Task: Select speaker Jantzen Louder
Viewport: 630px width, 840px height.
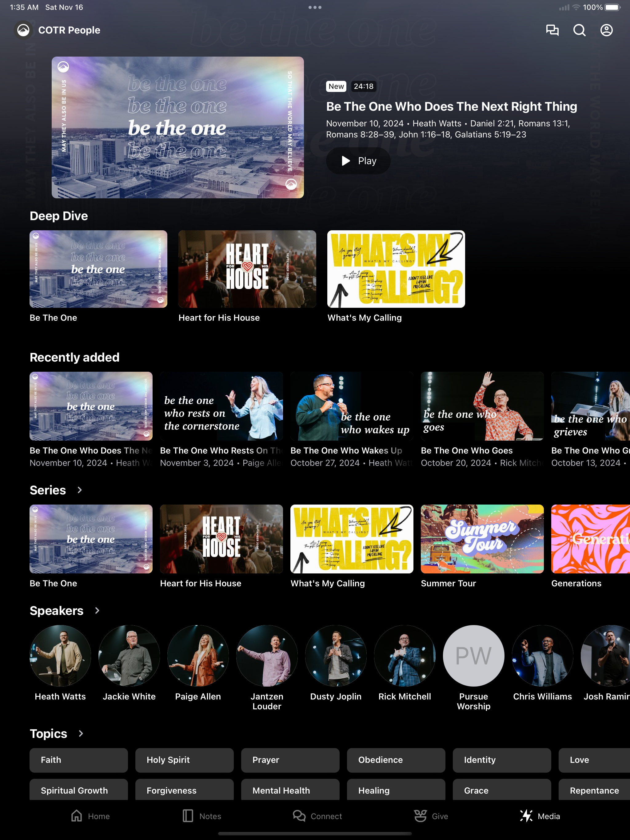Action: [x=267, y=656]
